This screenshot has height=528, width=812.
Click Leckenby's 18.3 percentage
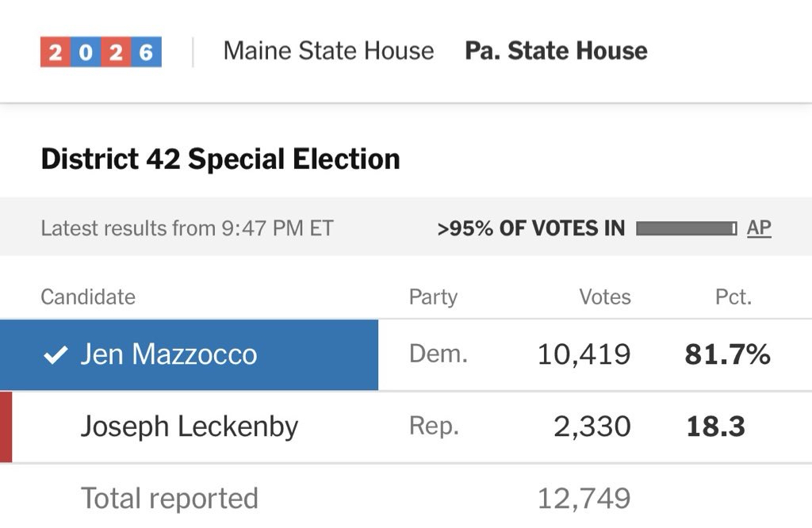(x=715, y=427)
